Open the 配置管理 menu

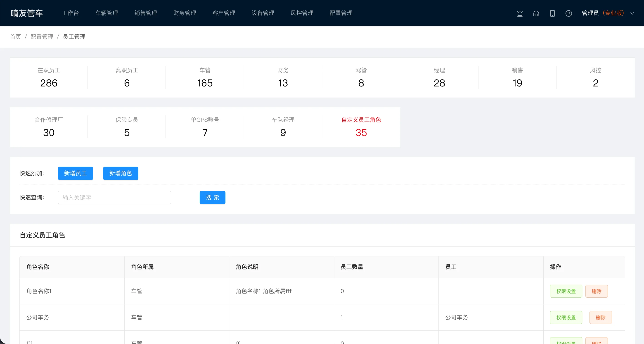(x=341, y=13)
